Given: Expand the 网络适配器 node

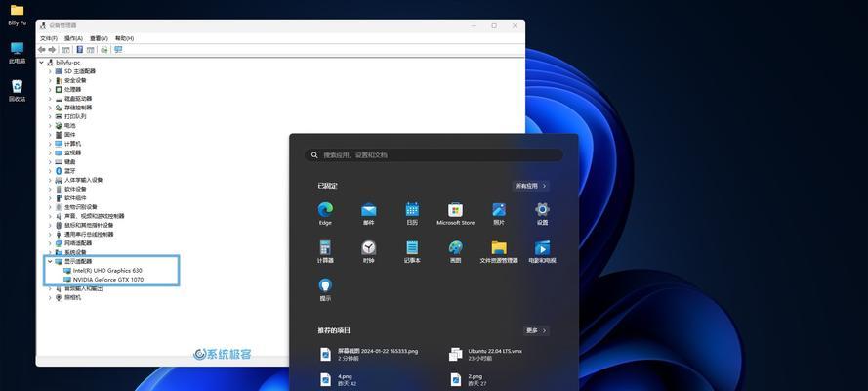Looking at the screenshot, I should [50, 243].
